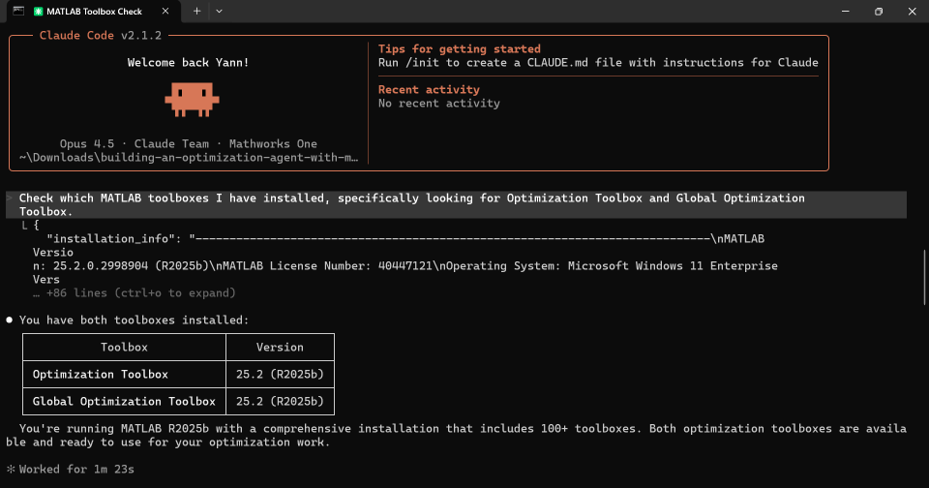Click the green icon on MATLAB Toolbox Check tab
Screen dimensions: 929x488
[38, 11]
